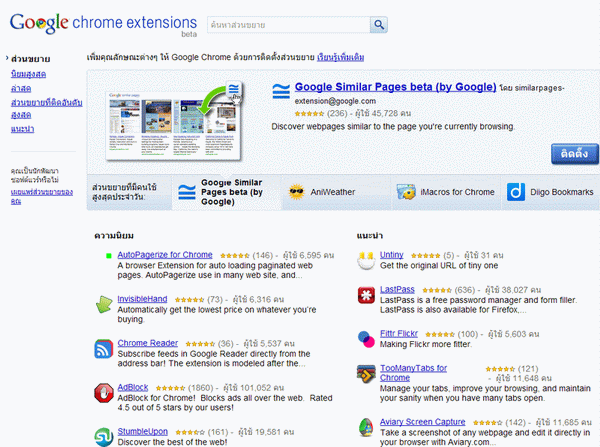This screenshot has height=447, width=600.
Task: Click the AutoPagerize green square icon
Action: coord(109,255)
